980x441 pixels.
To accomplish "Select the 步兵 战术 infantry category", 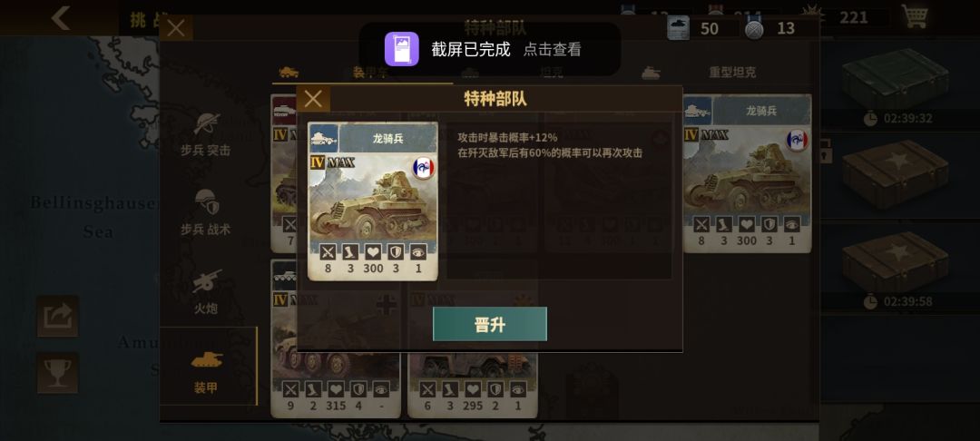I will click(x=206, y=213).
